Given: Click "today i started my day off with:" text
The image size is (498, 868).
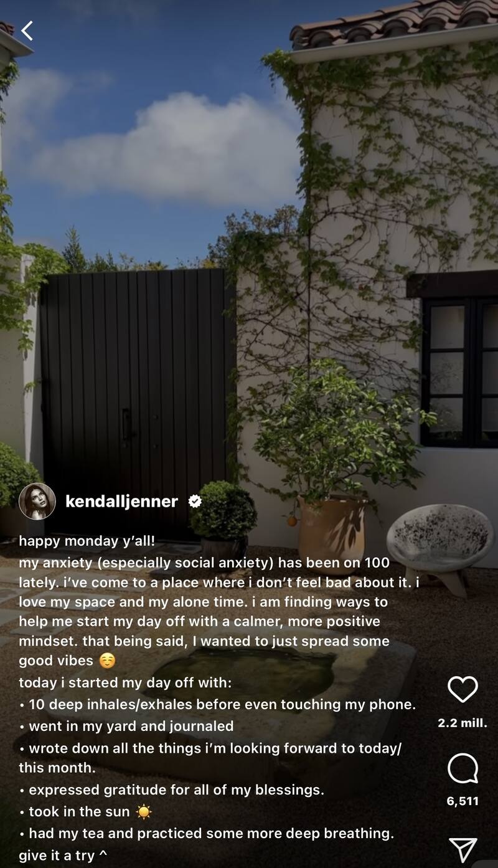Looking at the screenshot, I should 125,682.
